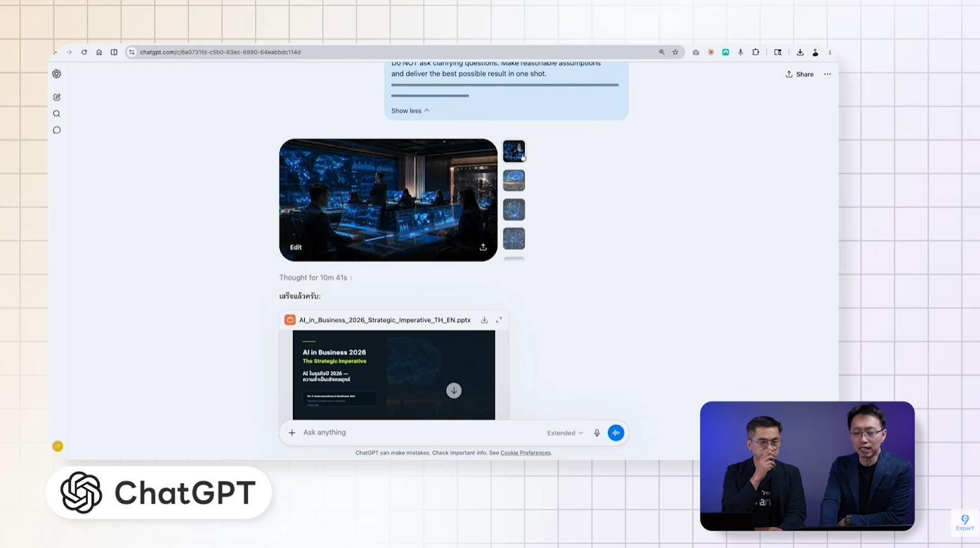View site information icon in the address bar
The height and width of the screenshot is (548, 980).
tap(131, 52)
